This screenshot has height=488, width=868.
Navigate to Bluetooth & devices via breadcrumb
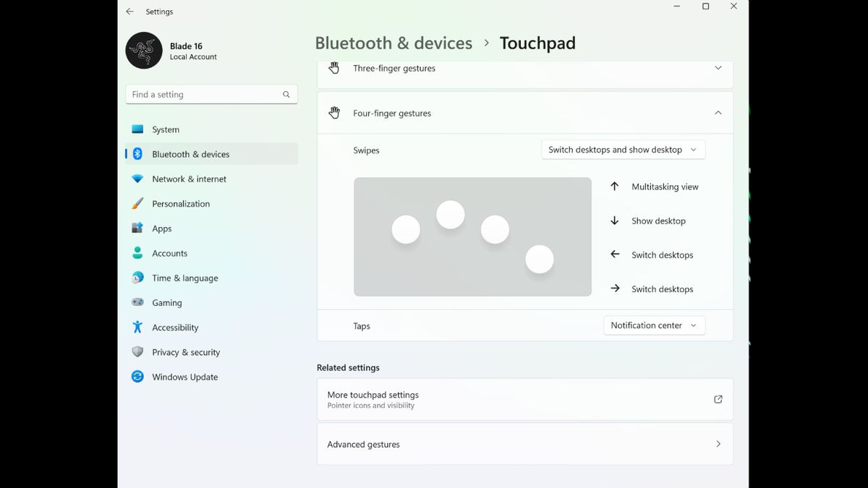(x=393, y=43)
